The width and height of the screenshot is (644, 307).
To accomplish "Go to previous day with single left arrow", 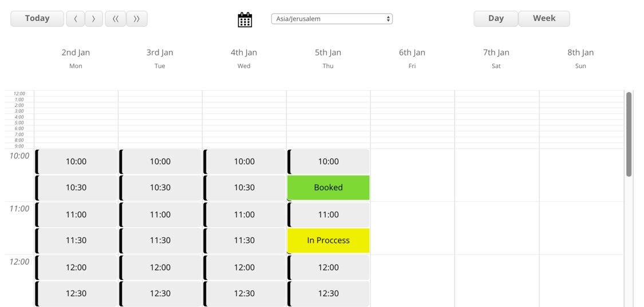I will pyautogui.click(x=76, y=19).
